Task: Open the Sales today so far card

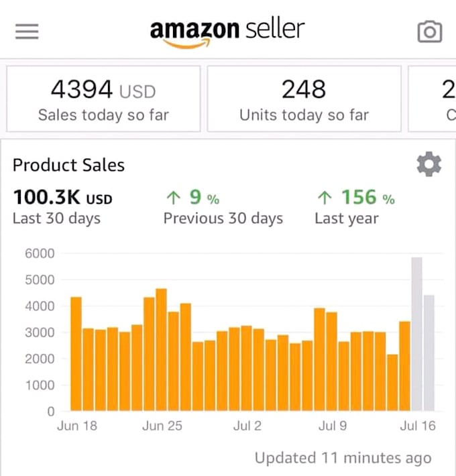Action: (103, 99)
